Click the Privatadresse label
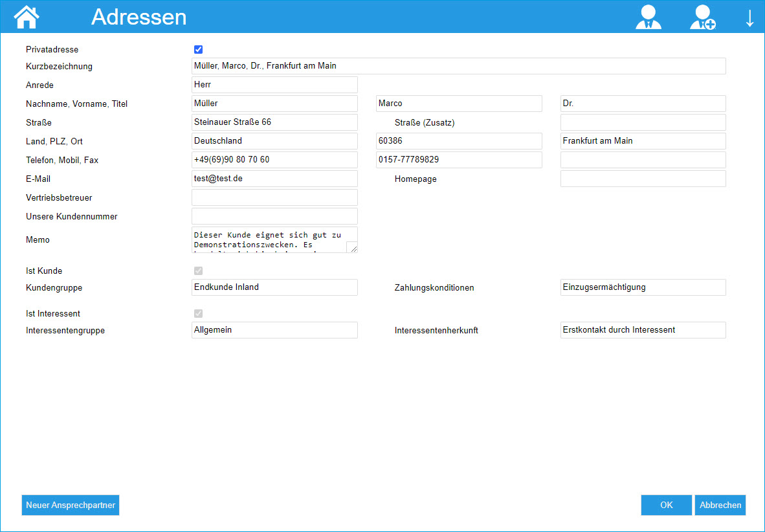This screenshot has width=765, height=532. [52, 50]
